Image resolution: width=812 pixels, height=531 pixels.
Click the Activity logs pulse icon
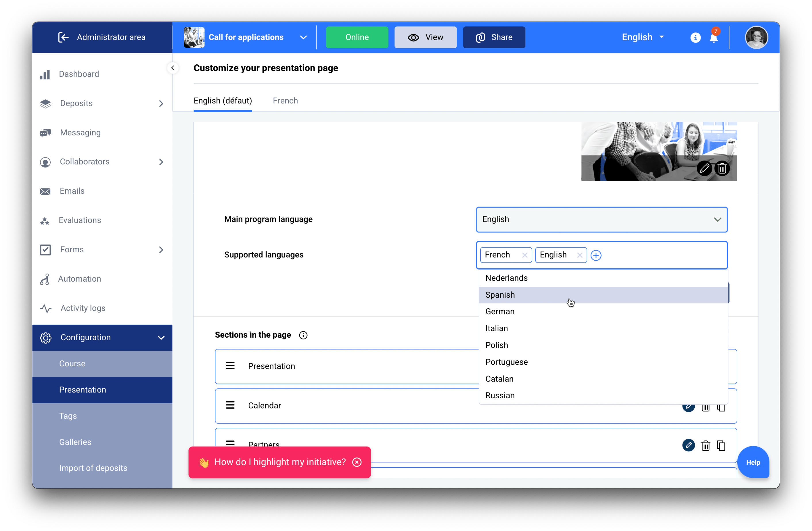[46, 308]
